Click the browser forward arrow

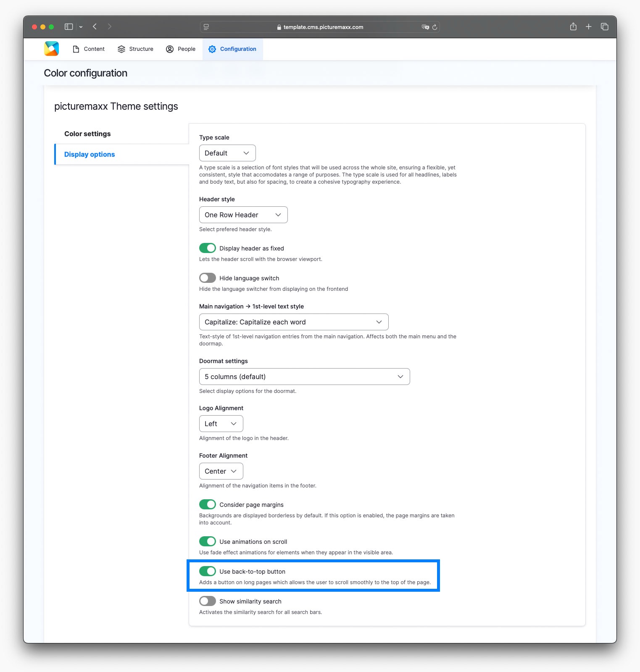(110, 26)
